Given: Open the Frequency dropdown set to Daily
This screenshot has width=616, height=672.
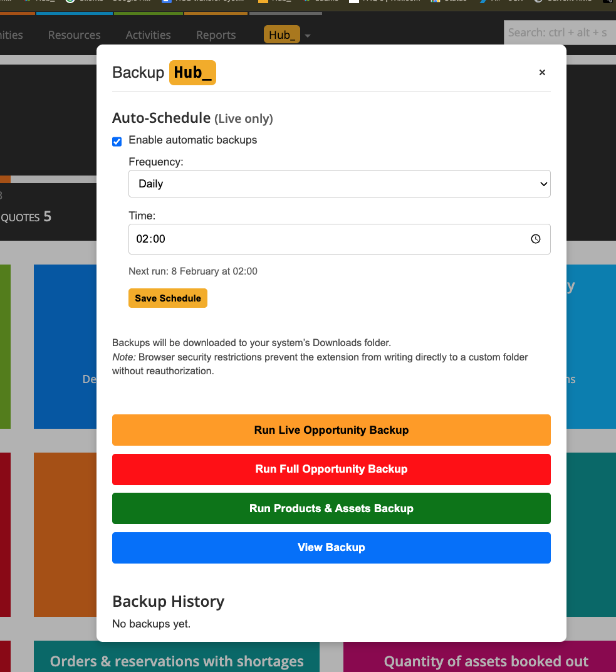Looking at the screenshot, I should [x=339, y=184].
